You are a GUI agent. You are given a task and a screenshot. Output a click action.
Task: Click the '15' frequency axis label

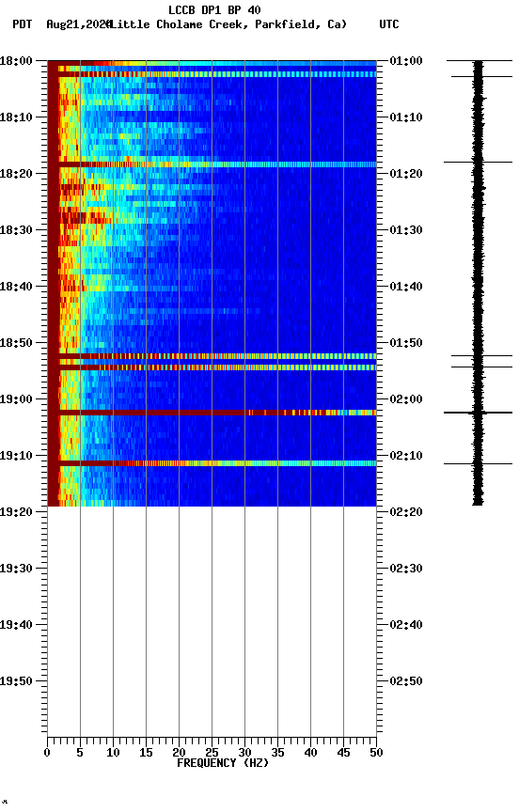tap(146, 753)
